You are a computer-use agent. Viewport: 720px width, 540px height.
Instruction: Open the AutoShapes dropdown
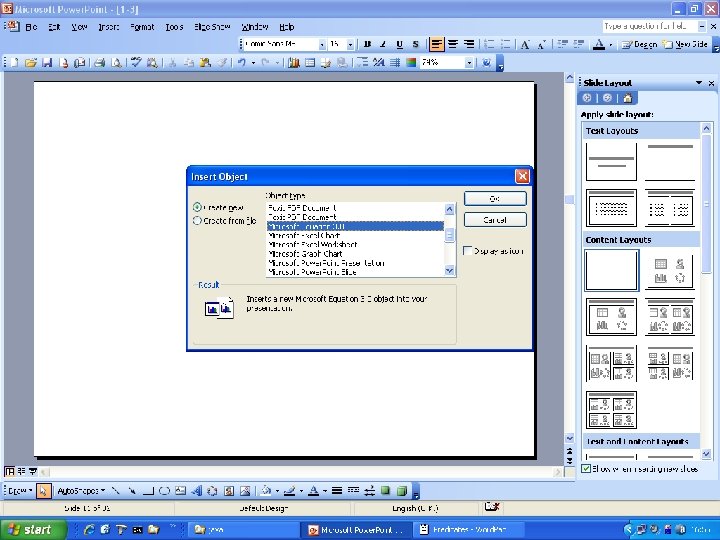[80, 491]
